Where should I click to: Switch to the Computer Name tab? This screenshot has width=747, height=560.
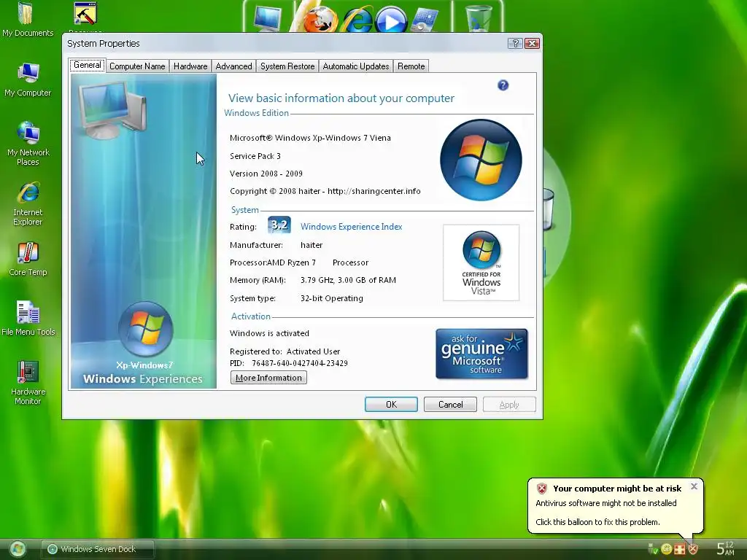137,66
